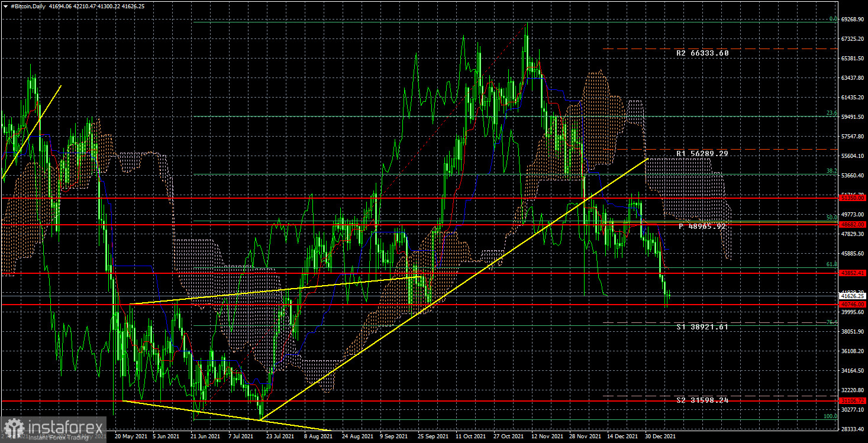Click the Fibonacci 61.8 level label
The width and height of the screenshot is (868, 443).
tap(832, 265)
